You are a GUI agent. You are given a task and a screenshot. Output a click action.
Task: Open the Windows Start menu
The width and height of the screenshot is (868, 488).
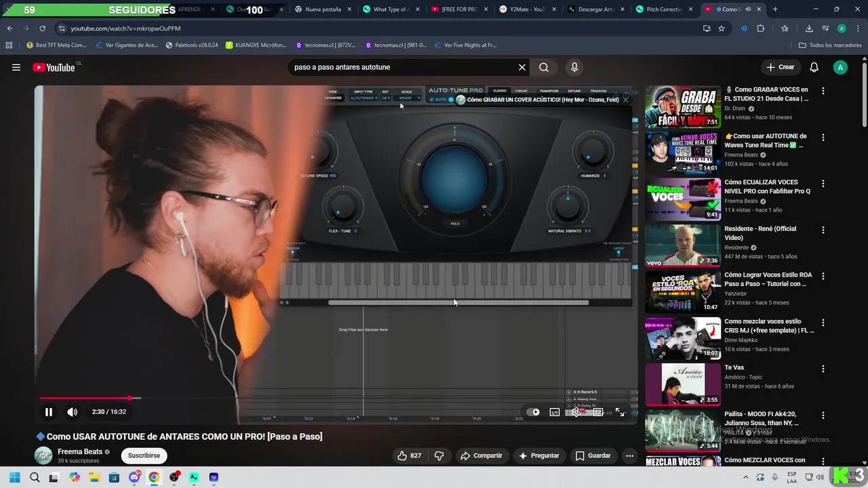(x=15, y=477)
